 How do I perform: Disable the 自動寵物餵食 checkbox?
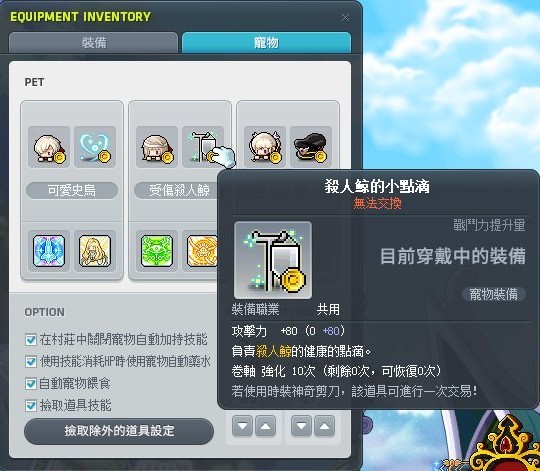coord(31,384)
